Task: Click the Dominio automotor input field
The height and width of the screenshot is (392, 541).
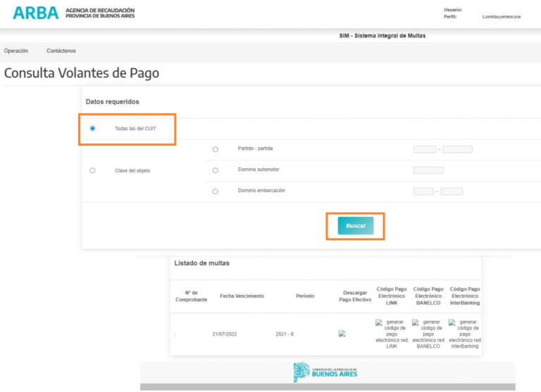Action: (428, 170)
